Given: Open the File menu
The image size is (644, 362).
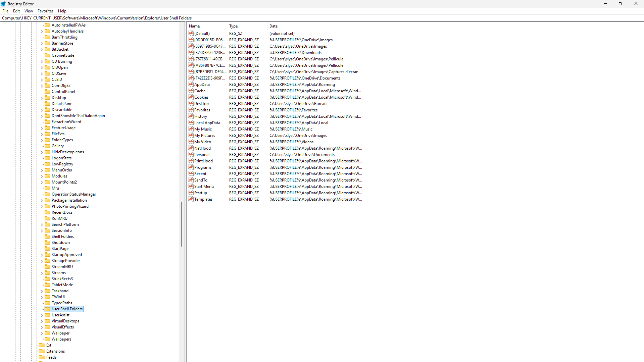Looking at the screenshot, I should [5, 11].
